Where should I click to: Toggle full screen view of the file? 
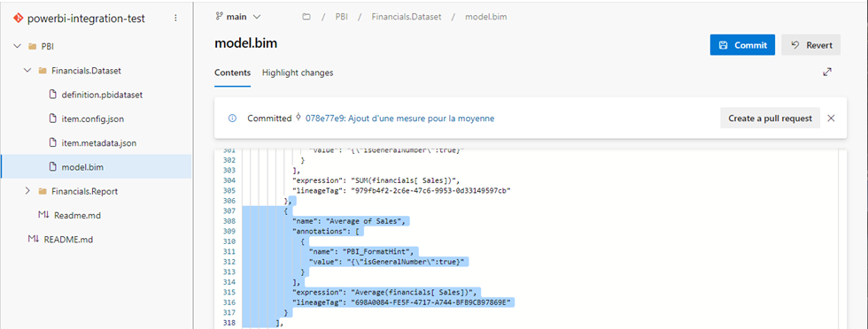click(827, 72)
